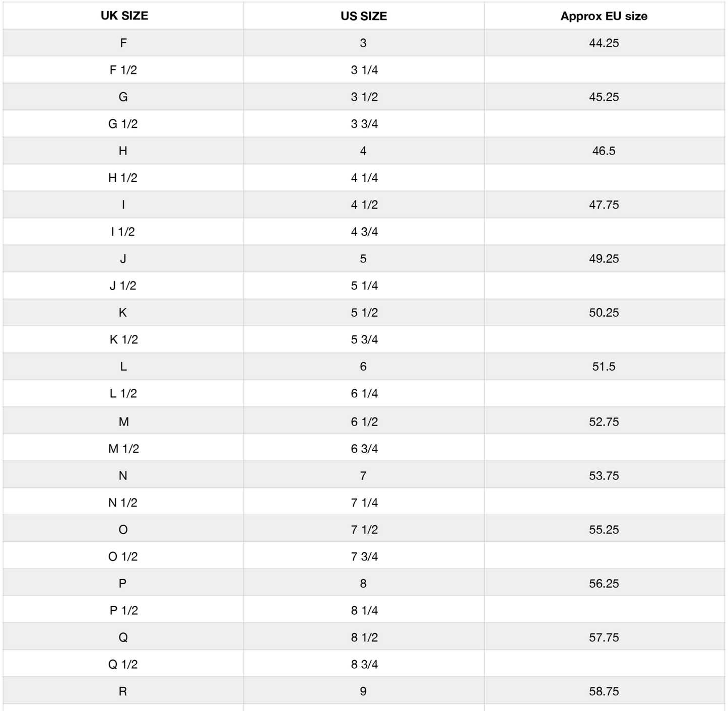Click the Approx EU size header
Image resolution: width=728 pixels, height=711 pixels.
pyautogui.click(x=604, y=16)
